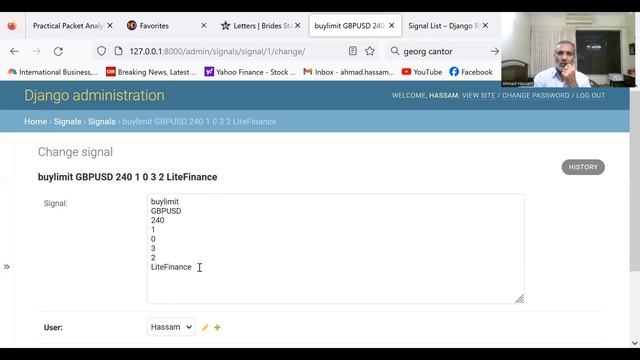Click the webcam video thumbnail
This screenshot has width=640, height=360.
coord(568,50)
